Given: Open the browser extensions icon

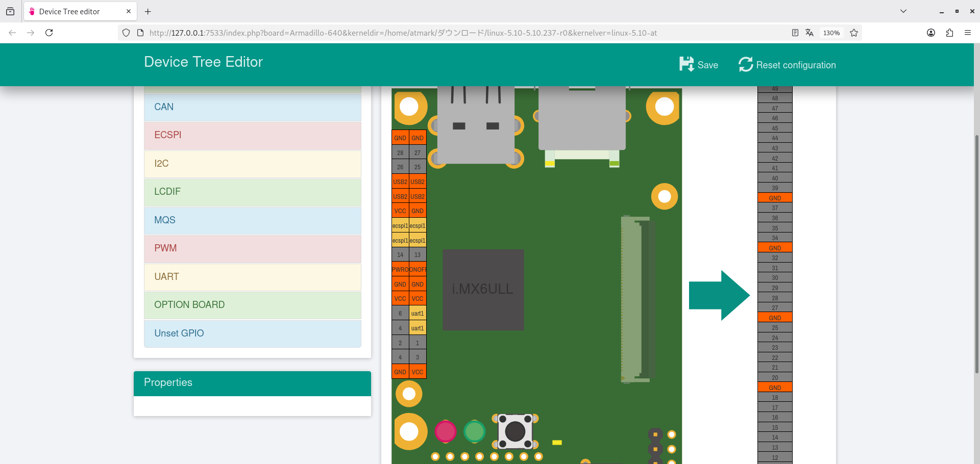Looking at the screenshot, I should tap(949, 33).
